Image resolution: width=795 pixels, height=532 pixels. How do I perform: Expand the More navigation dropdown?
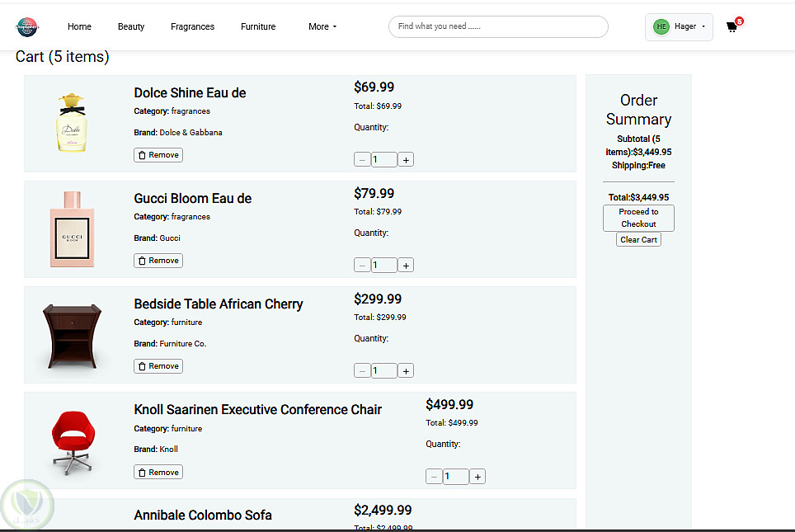(x=322, y=27)
